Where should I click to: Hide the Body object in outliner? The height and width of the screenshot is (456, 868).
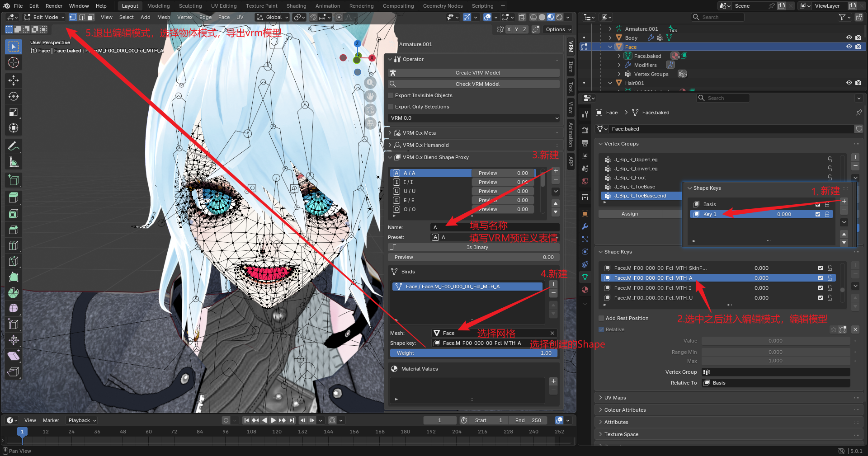coord(849,38)
